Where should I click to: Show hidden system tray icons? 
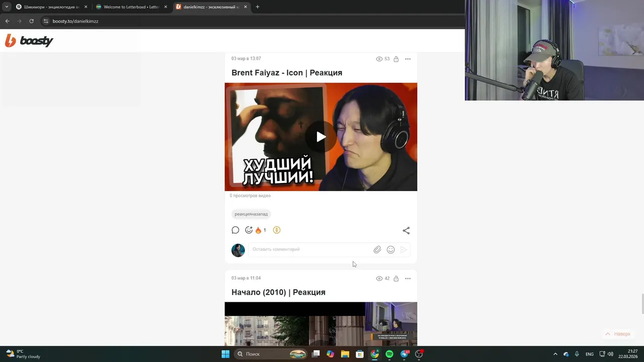click(555, 354)
